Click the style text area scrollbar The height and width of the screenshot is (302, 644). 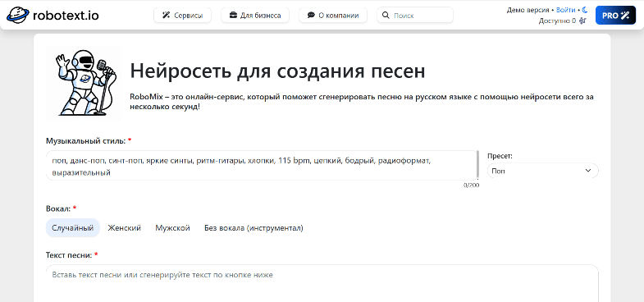477,165
